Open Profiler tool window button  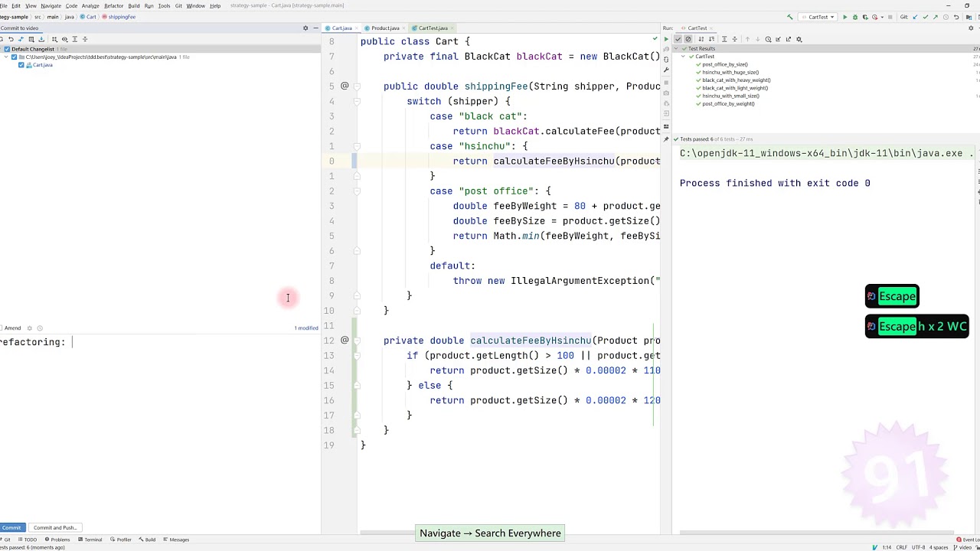120,540
